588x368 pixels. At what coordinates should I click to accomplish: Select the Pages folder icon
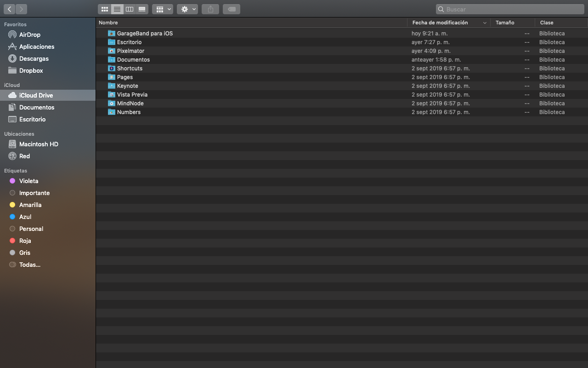click(x=111, y=77)
